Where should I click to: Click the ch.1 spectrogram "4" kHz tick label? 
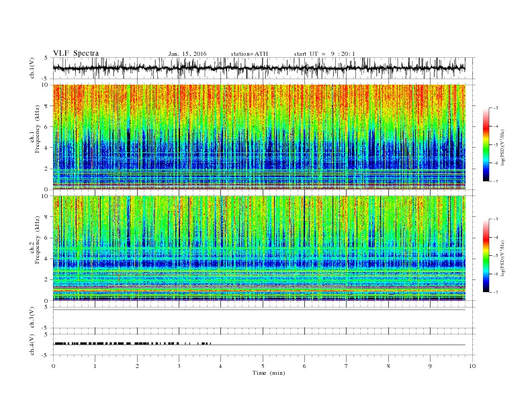pos(46,148)
